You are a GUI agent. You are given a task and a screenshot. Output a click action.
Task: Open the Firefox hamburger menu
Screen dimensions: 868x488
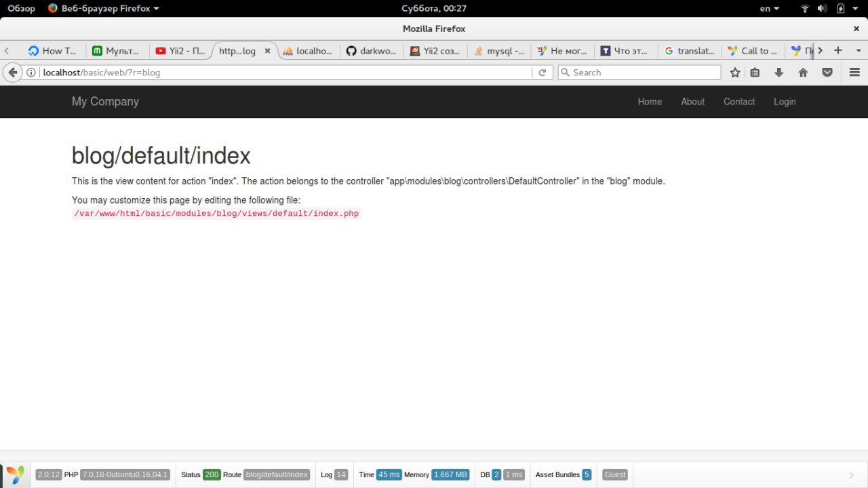[854, 73]
